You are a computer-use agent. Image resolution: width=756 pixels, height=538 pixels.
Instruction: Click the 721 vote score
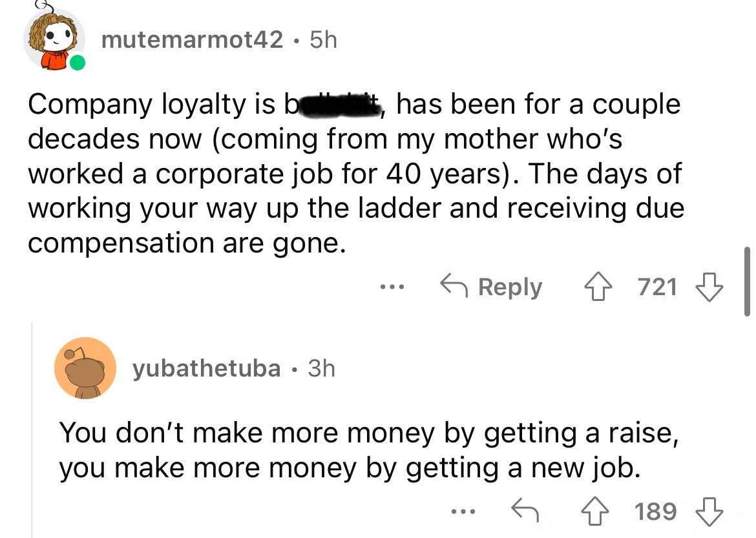click(657, 287)
